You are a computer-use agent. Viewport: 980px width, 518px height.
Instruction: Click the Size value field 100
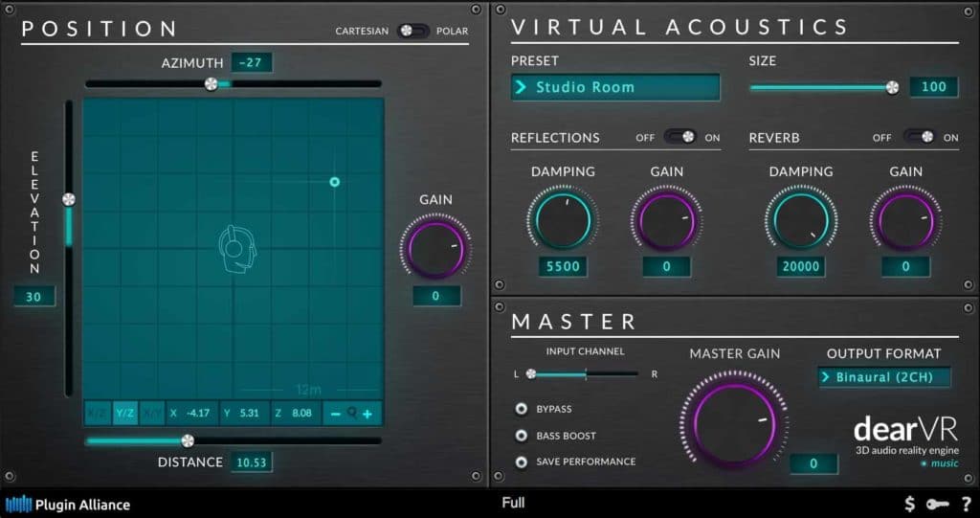(934, 87)
